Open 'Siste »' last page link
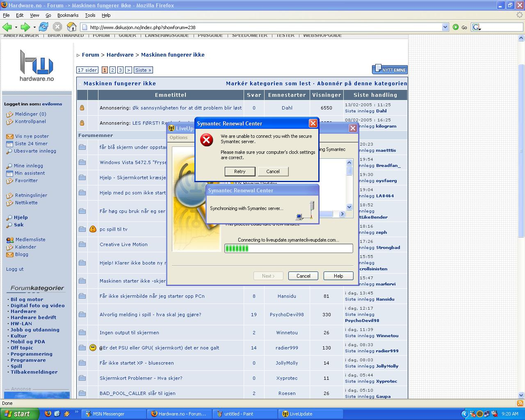The height and width of the screenshot is (420, 525). pos(143,70)
